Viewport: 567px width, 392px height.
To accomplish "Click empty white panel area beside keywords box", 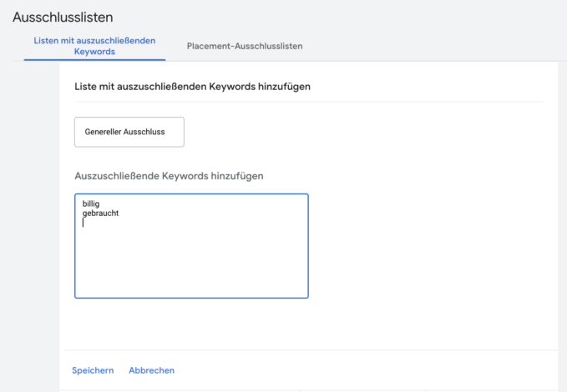I will [430, 246].
